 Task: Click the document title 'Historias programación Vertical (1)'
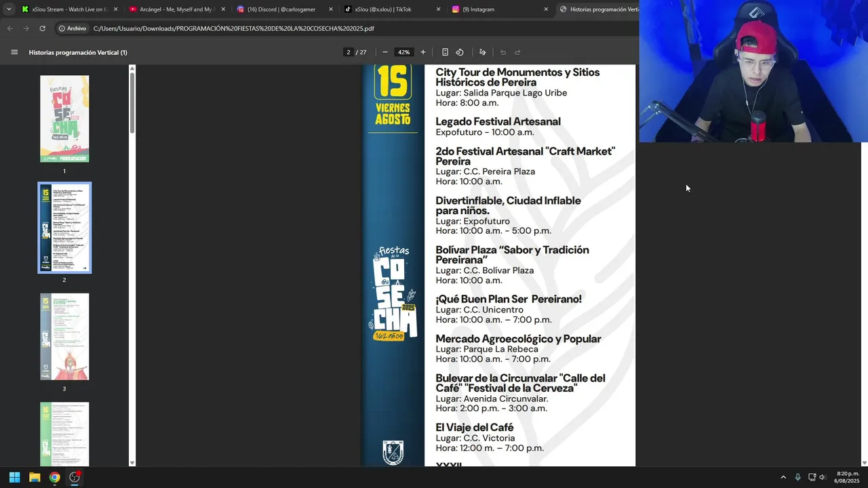coord(78,52)
